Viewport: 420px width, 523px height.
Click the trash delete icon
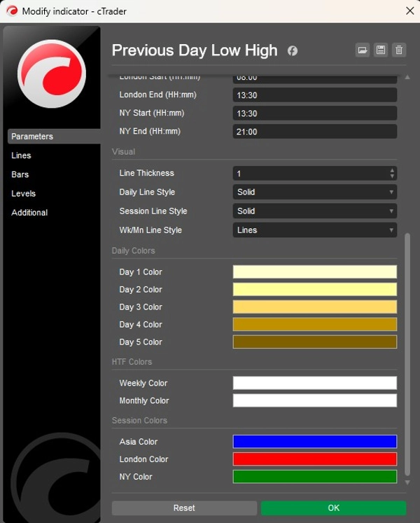[x=399, y=50]
